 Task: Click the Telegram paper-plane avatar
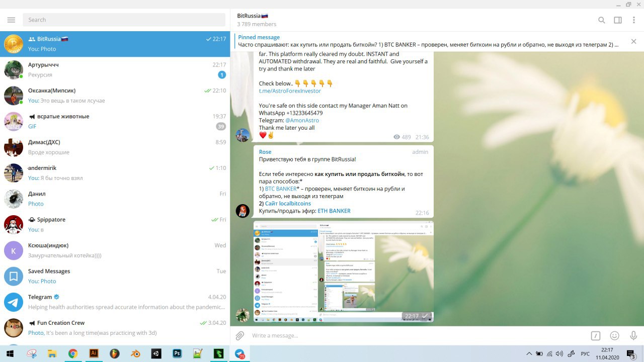point(14,302)
